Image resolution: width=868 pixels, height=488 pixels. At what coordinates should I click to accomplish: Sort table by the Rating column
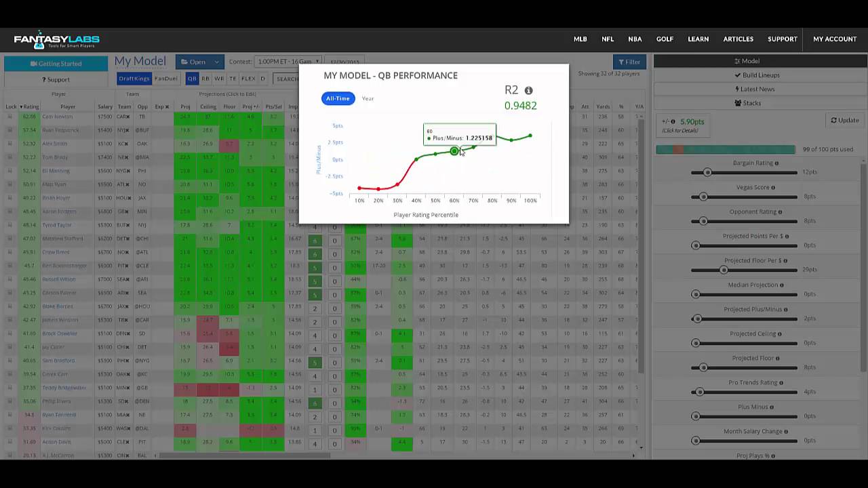[x=30, y=106]
